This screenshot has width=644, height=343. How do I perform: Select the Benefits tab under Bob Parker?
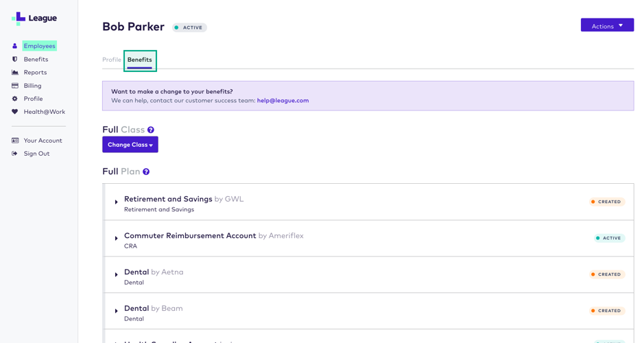[x=140, y=60]
